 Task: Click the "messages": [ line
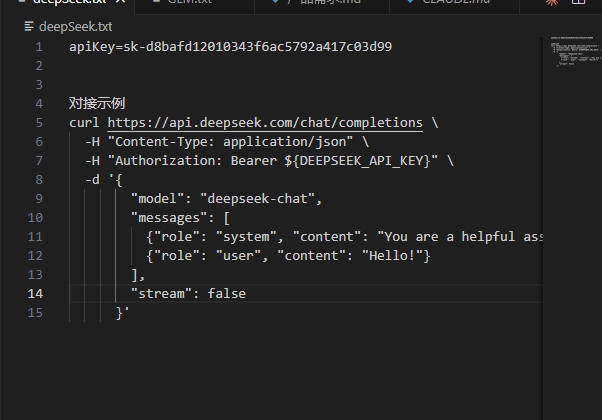point(180,218)
